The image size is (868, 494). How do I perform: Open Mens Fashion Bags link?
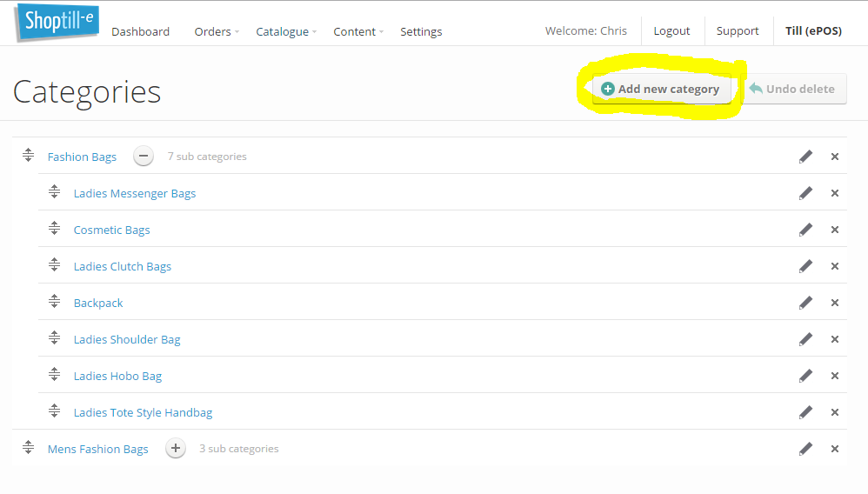(98, 449)
